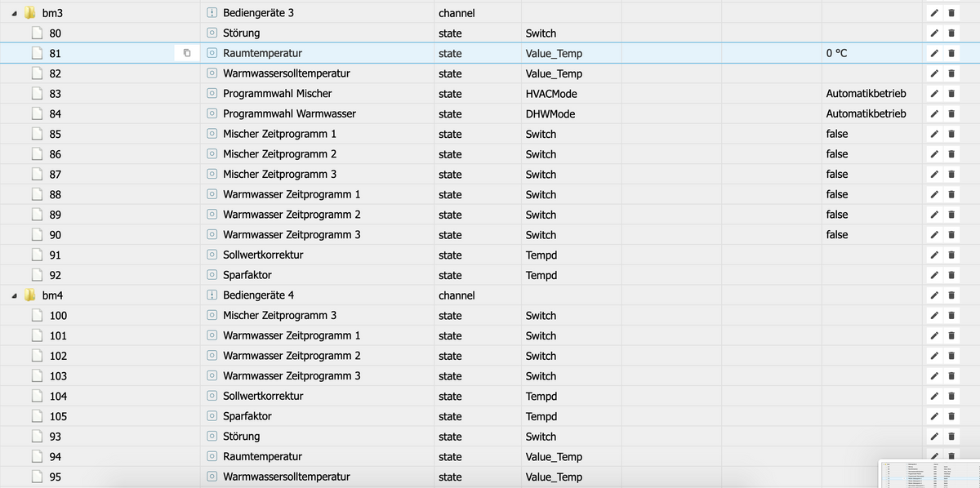Edit object 82 Warmwassersolltemperatur

click(x=935, y=73)
